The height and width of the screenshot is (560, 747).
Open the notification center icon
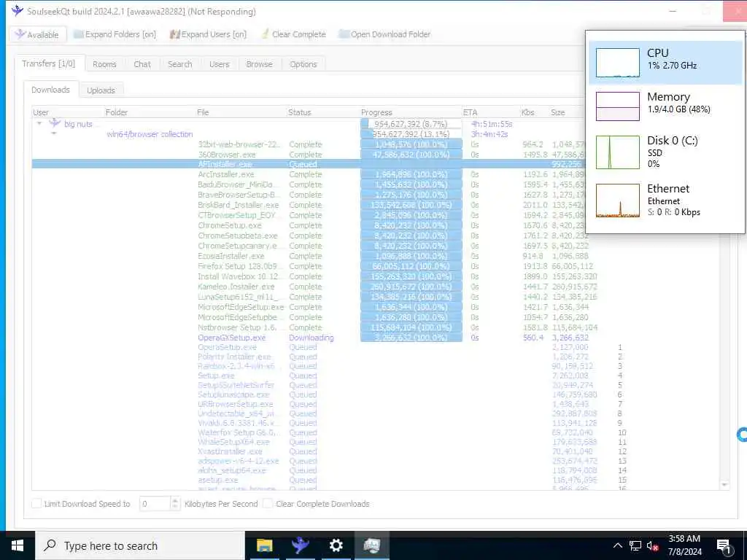pos(724,546)
